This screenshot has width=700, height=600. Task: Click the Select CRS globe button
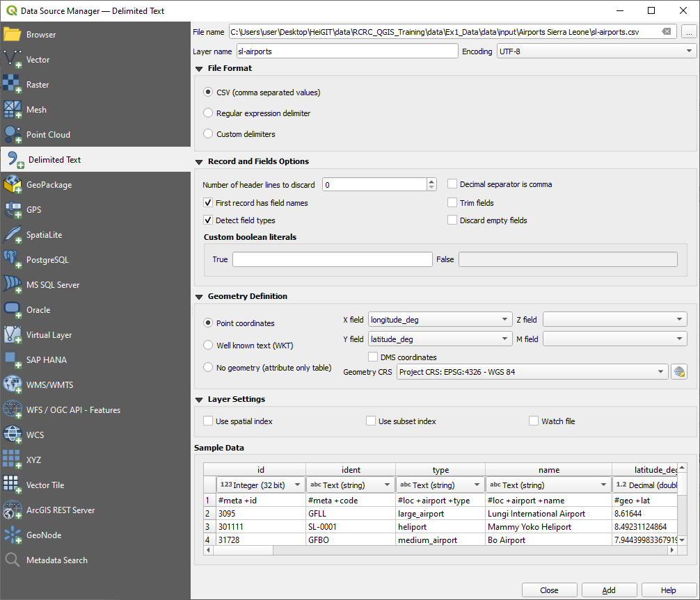tap(679, 372)
